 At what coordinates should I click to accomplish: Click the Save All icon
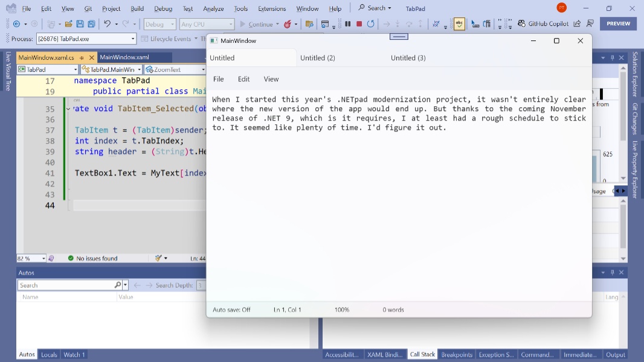(x=92, y=24)
